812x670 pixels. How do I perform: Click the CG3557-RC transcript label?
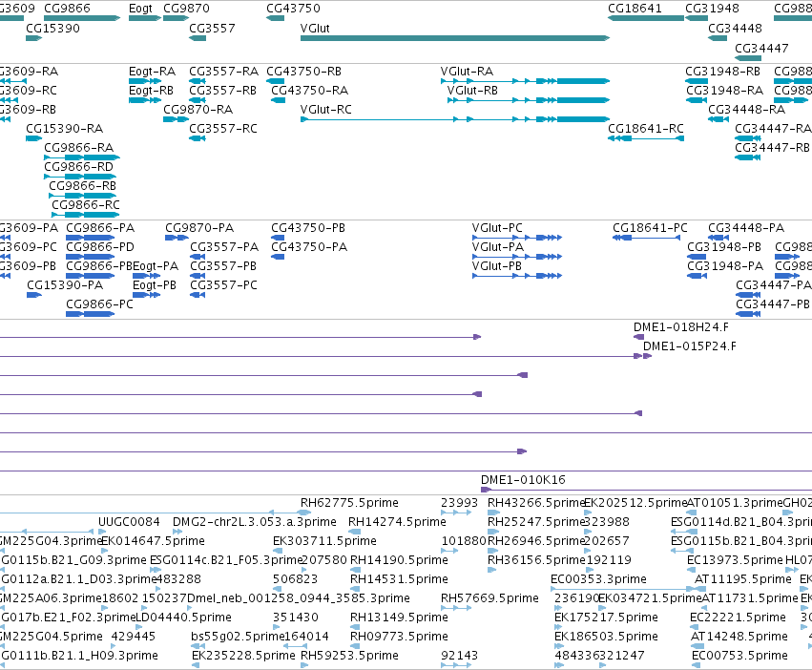click(x=223, y=129)
